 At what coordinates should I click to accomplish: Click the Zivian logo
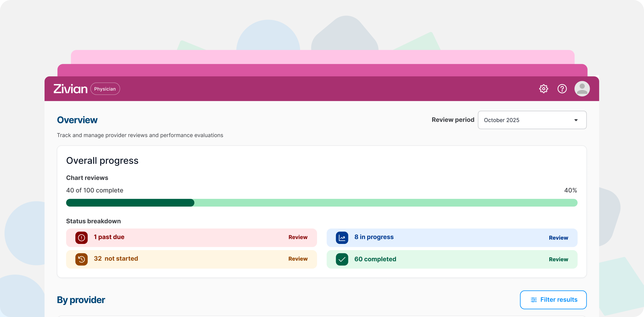[x=71, y=89]
